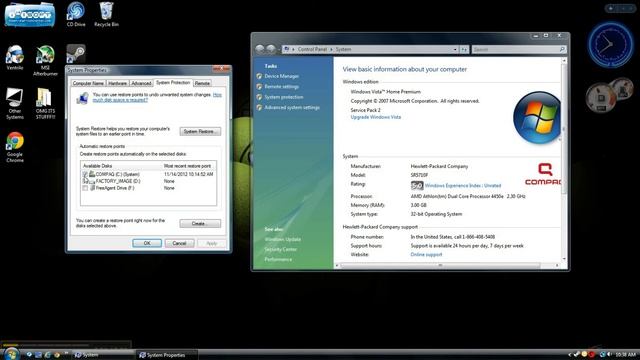640x360 pixels.
Task: Click the top-left desktop logo icon
Action: click(30, 15)
